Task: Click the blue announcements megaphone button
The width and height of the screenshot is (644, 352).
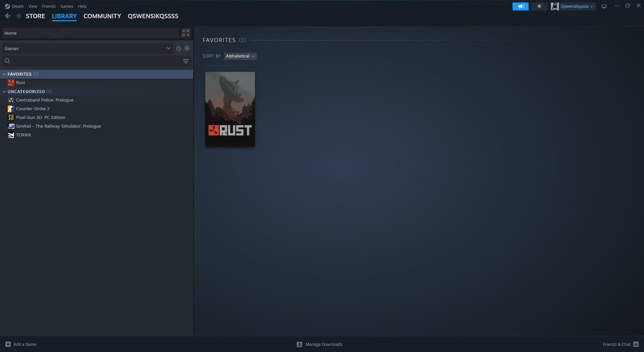Action: pos(521,7)
